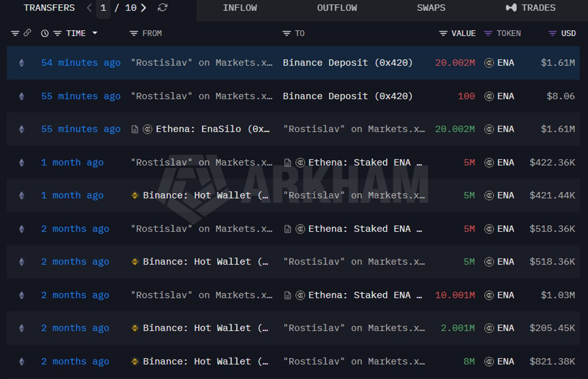Click the Binance logo in the $821.38K row
Screen dimensions: 588x379
pos(135,362)
